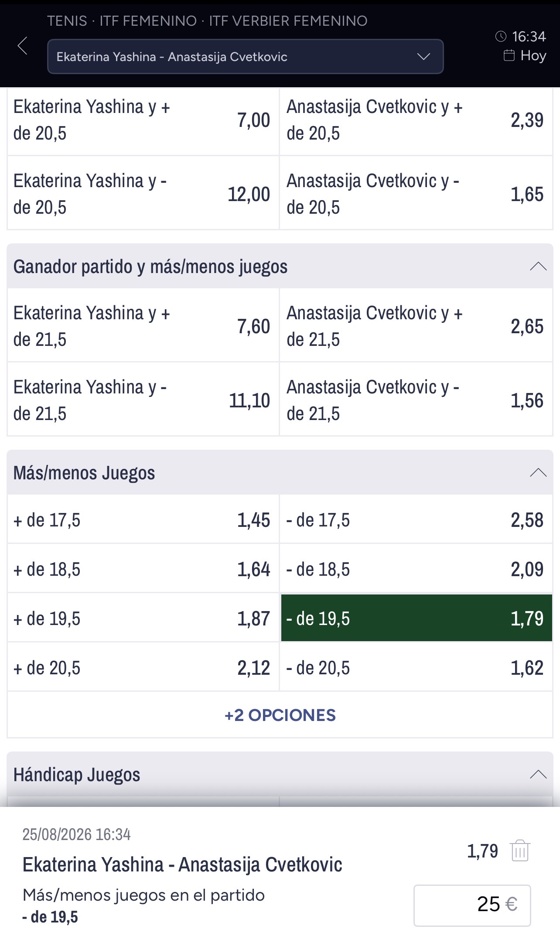Go back using the left arrow icon
The width and height of the screenshot is (560, 936).
click(x=23, y=45)
